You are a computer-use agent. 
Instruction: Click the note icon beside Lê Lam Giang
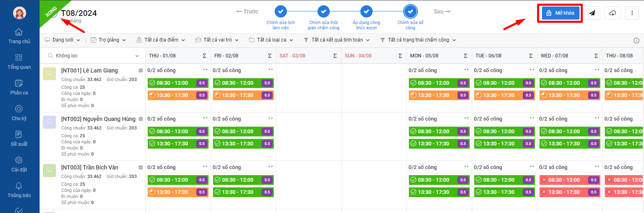141,70
